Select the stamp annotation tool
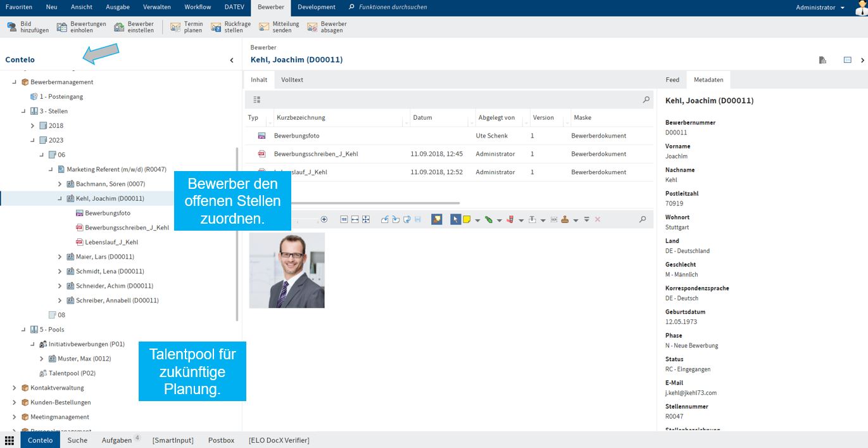Screen dimensions: 868x448 (565, 219)
